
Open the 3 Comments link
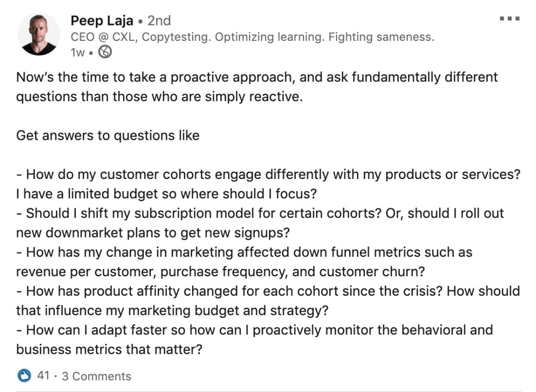pos(96,376)
